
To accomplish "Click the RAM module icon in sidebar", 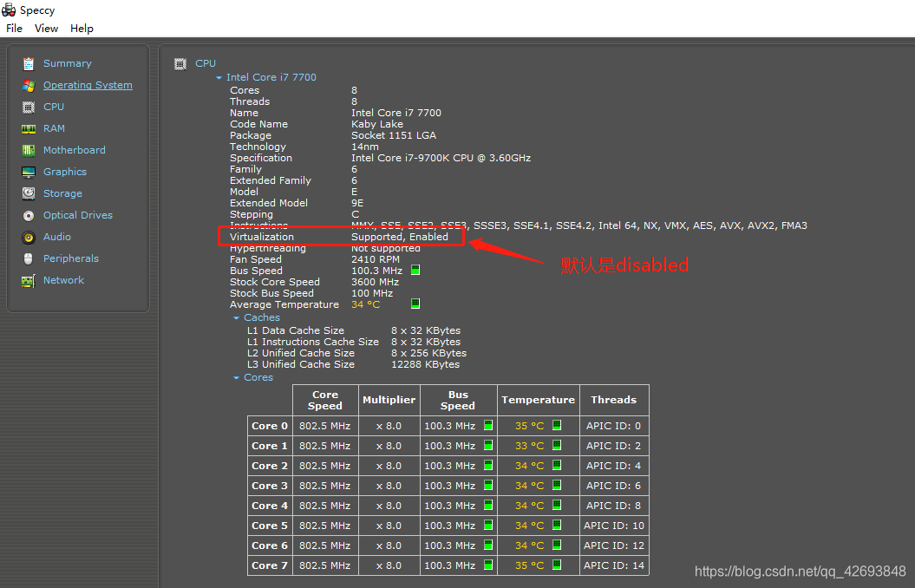I will [29, 129].
